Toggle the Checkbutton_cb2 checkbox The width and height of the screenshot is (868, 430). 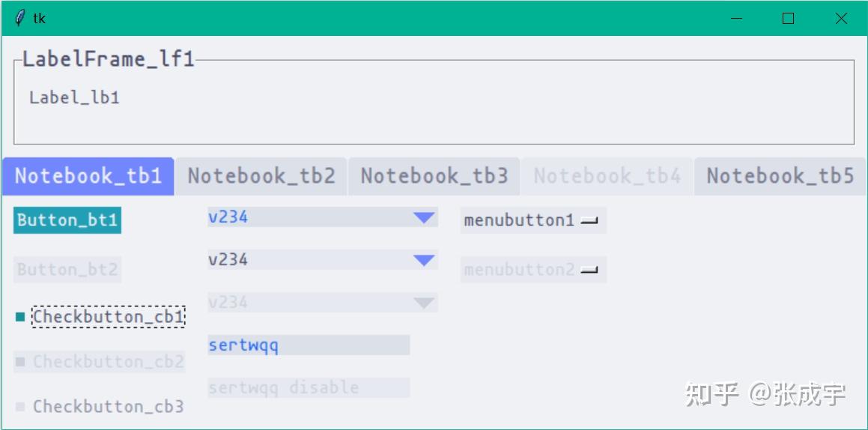tap(20, 362)
